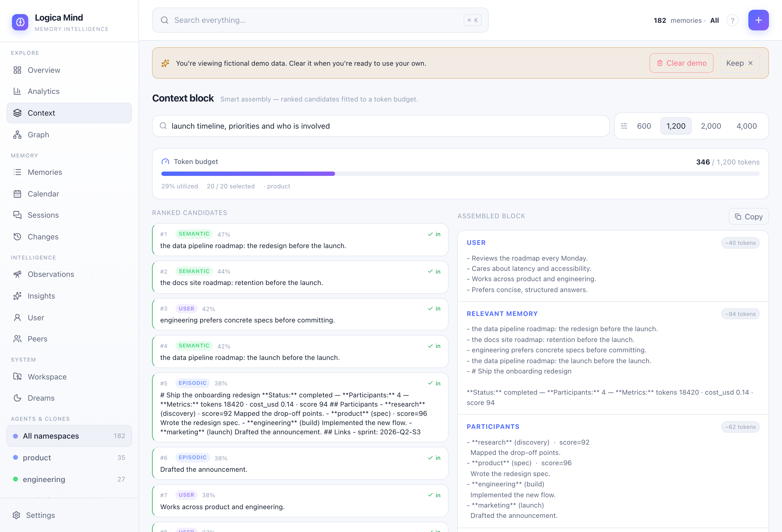Open the User person icon
The height and width of the screenshot is (532, 782).
[x=17, y=318]
